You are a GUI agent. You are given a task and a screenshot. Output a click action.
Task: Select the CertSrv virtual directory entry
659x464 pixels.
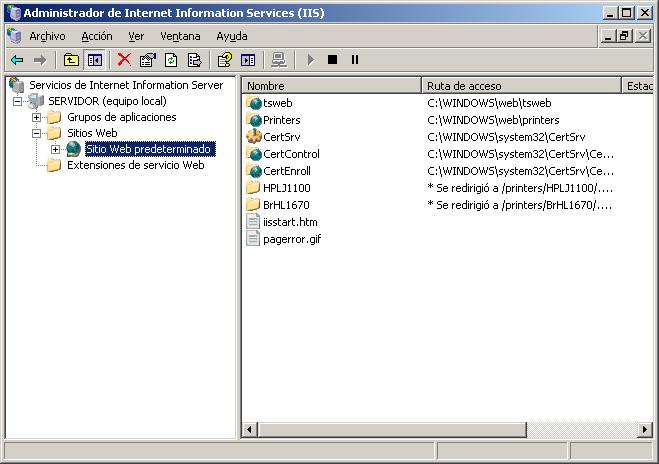[281, 137]
